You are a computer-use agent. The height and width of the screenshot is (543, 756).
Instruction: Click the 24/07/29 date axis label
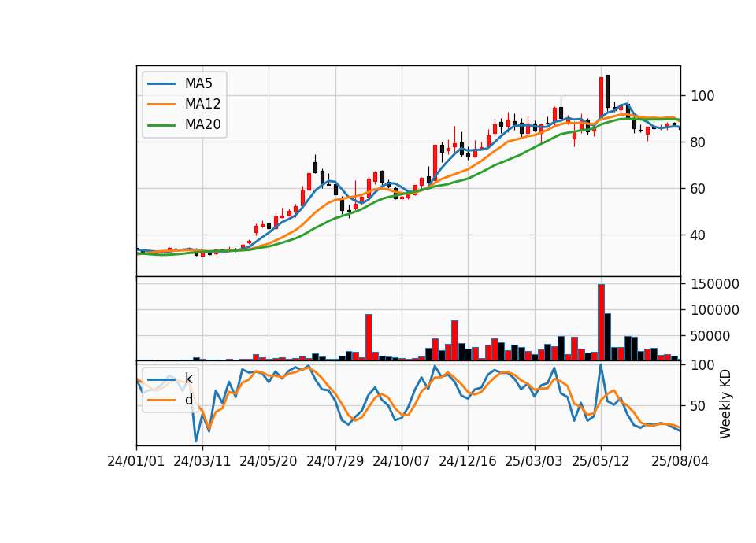[x=335, y=461]
